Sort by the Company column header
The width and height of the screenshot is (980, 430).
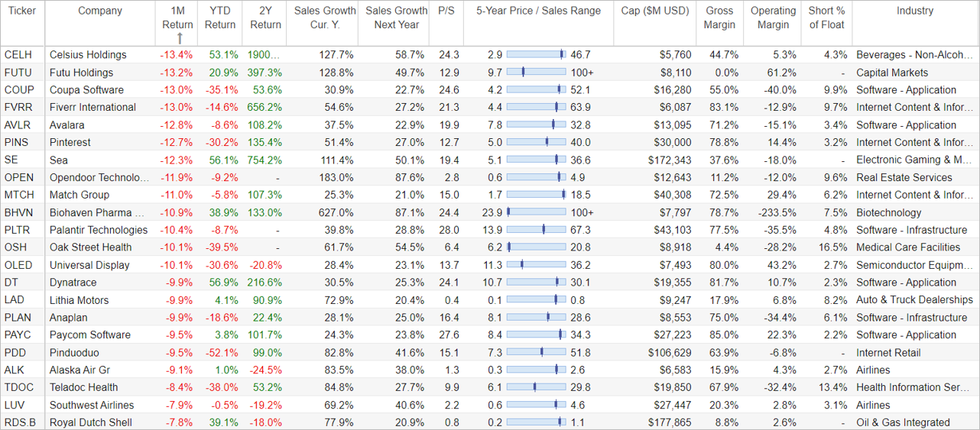click(x=100, y=11)
